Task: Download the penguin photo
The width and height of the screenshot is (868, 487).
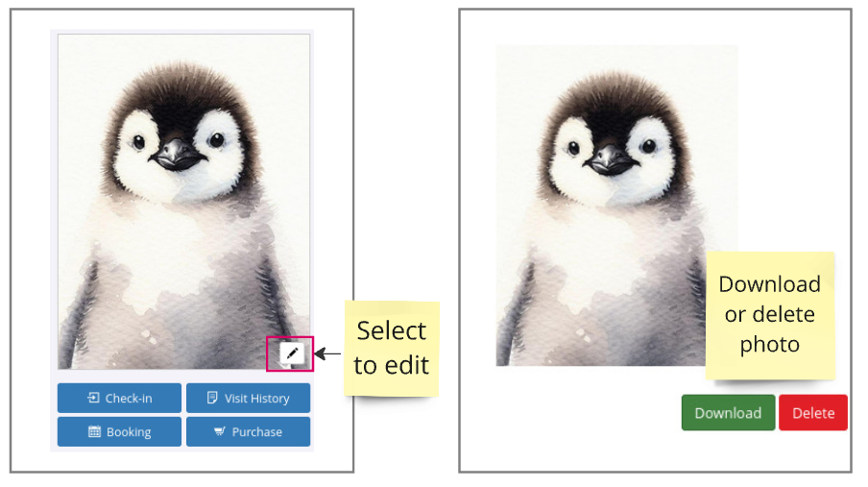Action: (x=728, y=413)
